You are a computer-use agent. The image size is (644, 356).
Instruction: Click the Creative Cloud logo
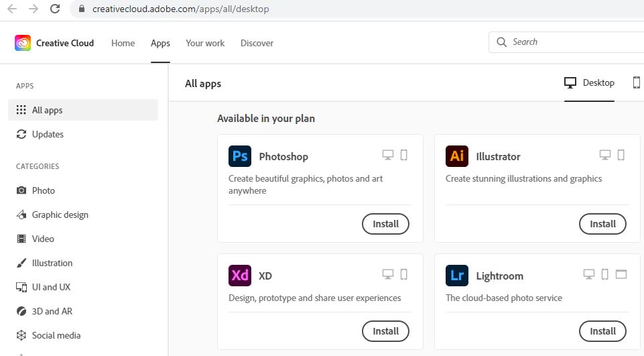tap(23, 43)
